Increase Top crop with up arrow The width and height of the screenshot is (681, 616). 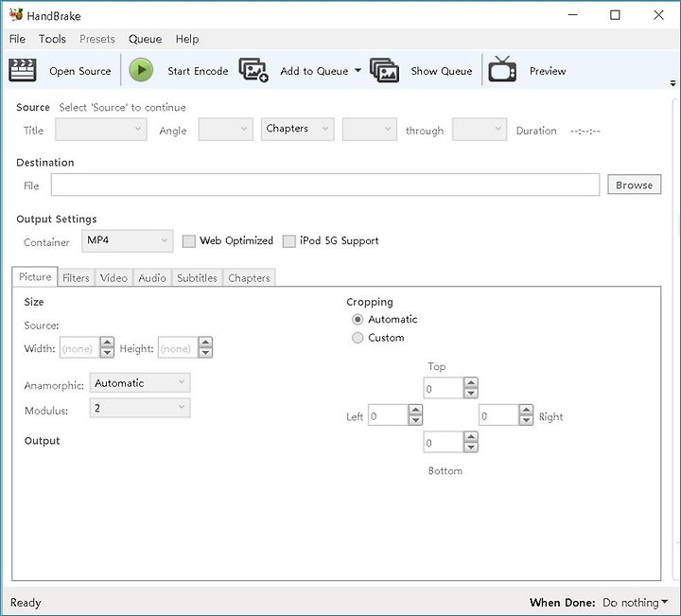(471, 382)
